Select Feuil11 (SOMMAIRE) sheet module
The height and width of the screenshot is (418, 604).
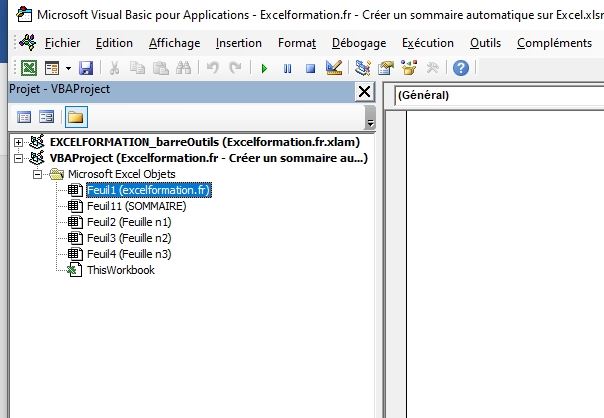point(136,206)
